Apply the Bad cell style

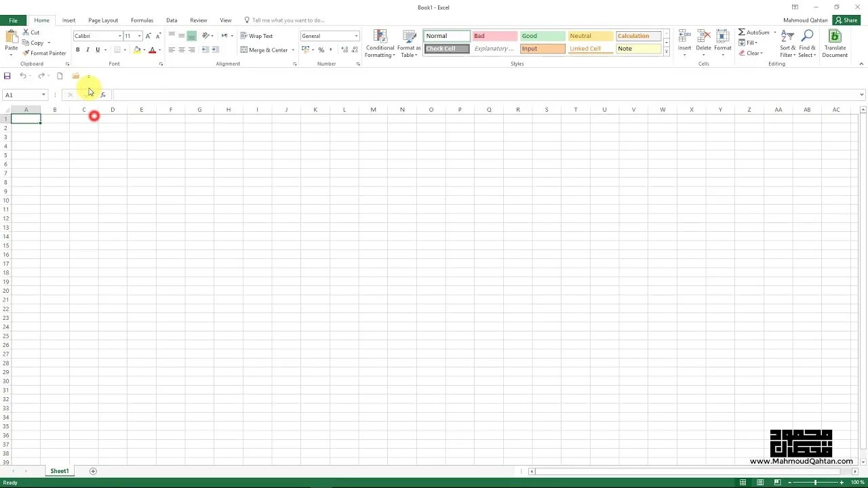pos(495,36)
